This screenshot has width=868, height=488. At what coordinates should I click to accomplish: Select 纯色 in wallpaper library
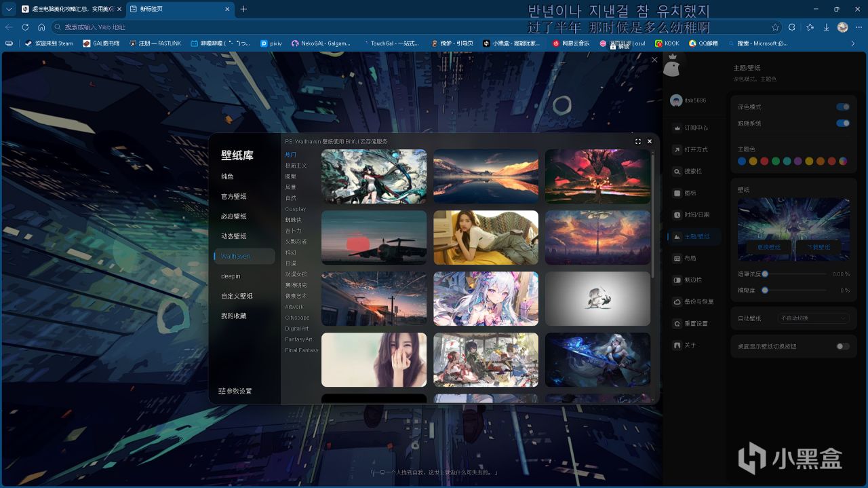tap(227, 176)
